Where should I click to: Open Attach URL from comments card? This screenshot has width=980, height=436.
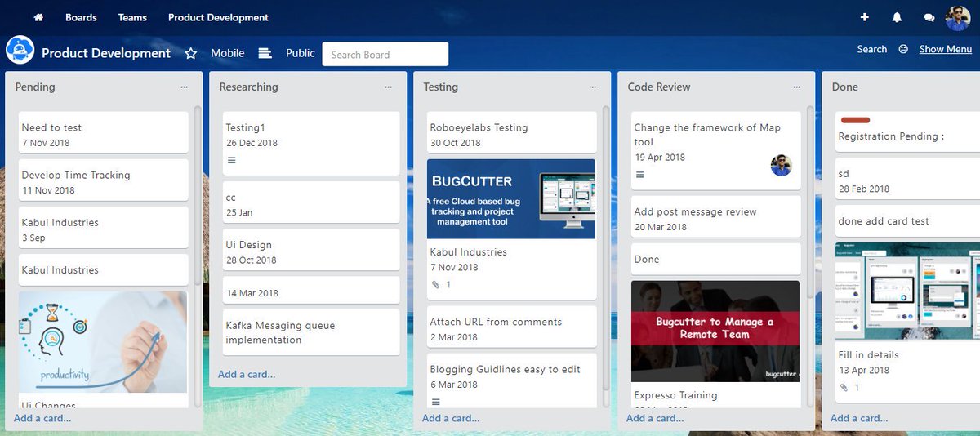pos(512,327)
